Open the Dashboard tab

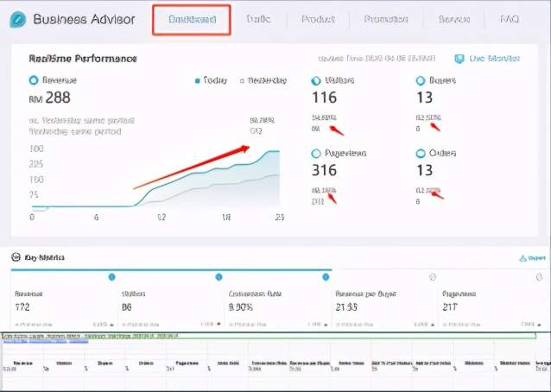click(x=192, y=19)
